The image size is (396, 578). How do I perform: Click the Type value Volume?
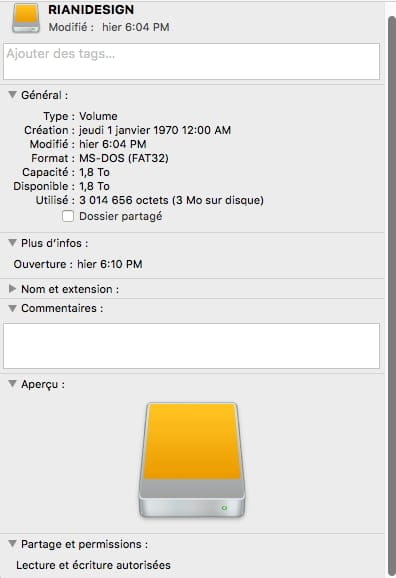coord(98,116)
